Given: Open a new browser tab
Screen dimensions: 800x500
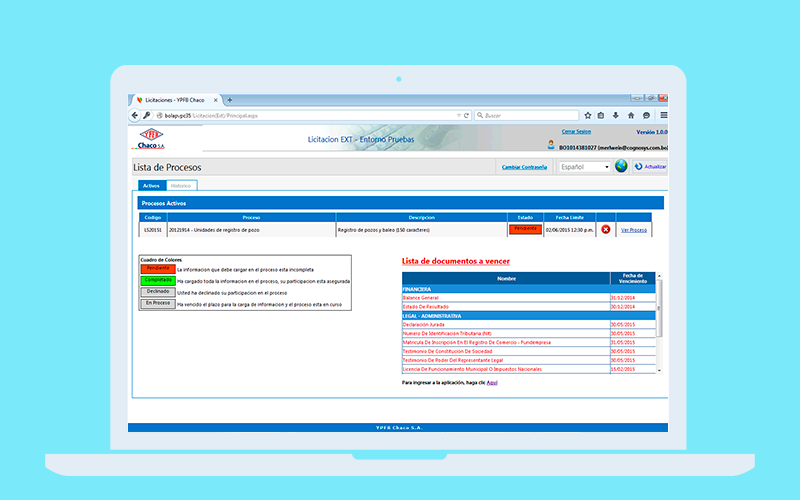Looking at the screenshot, I should click(x=230, y=100).
